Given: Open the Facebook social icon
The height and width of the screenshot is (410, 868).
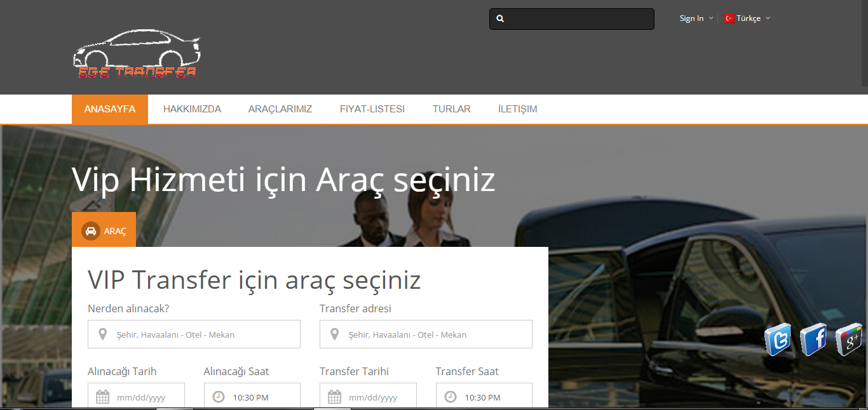Looking at the screenshot, I should tap(813, 340).
